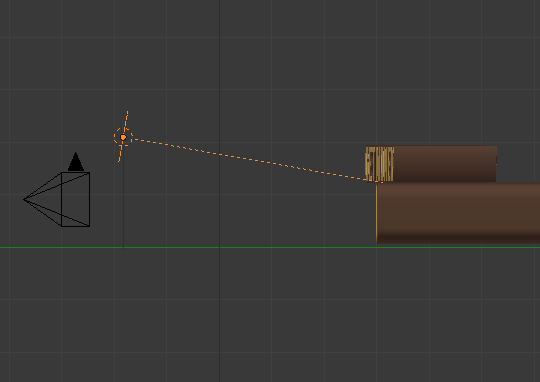Click the tan book pages edge

click(380, 164)
